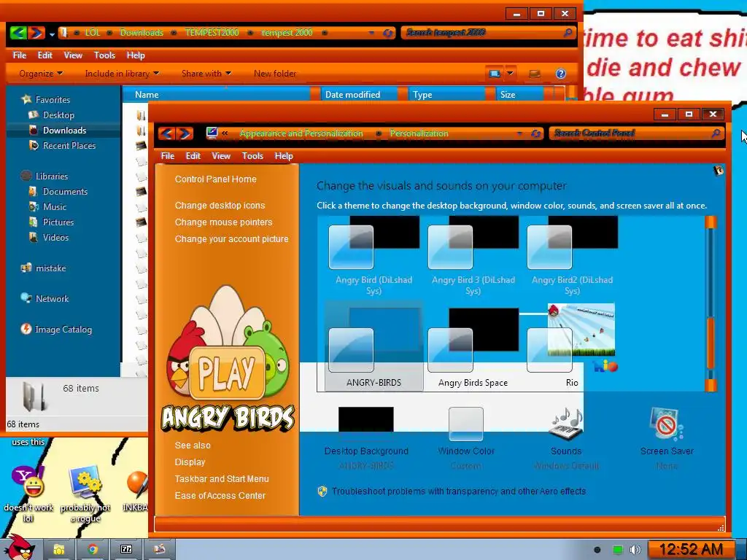
Task: Click the Screen Saver icon
Action: coord(667,424)
